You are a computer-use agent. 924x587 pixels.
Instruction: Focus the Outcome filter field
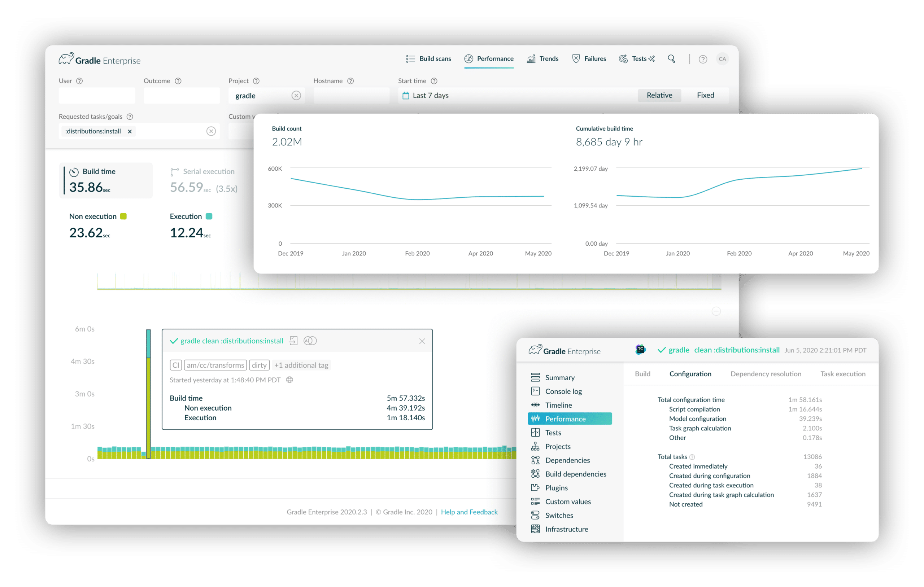click(x=182, y=96)
